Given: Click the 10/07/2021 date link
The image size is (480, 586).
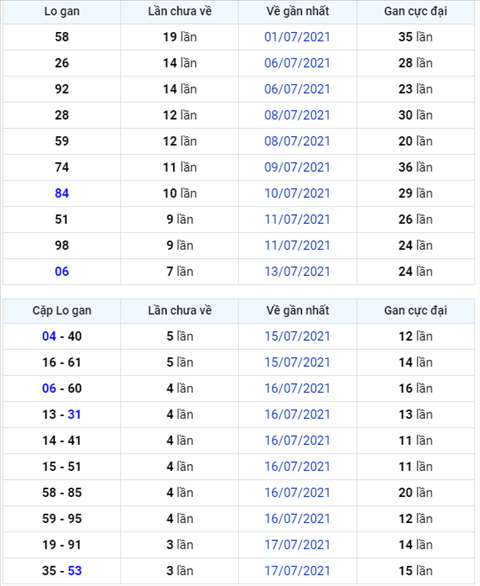Looking at the screenshot, I should [x=297, y=193].
